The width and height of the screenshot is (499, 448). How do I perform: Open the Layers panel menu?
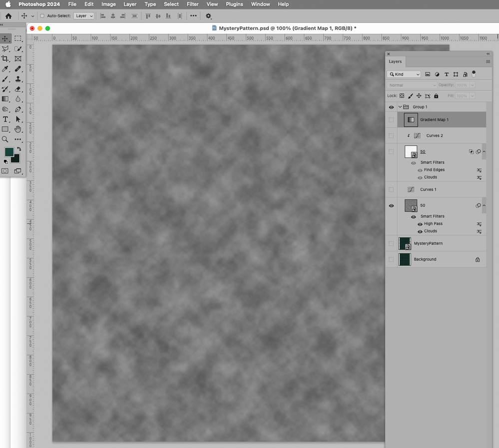[x=488, y=61]
